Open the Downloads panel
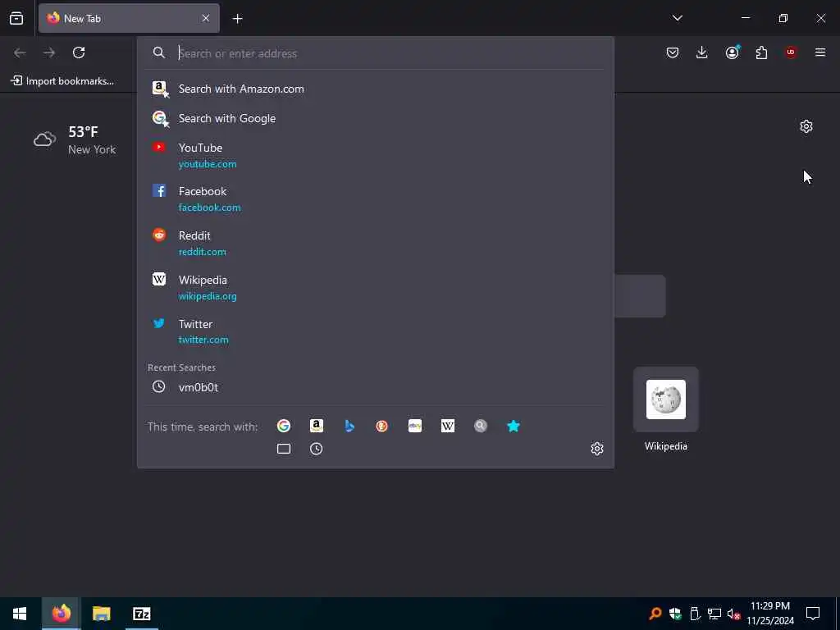Image resolution: width=840 pixels, height=630 pixels. tap(702, 52)
